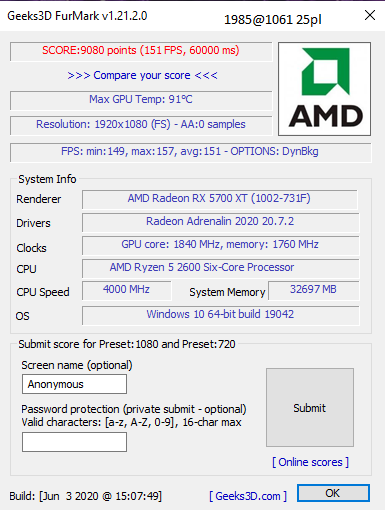Image resolution: width=385 pixels, height=510 pixels.
Task: Click the Submit score button
Action: tap(310, 407)
